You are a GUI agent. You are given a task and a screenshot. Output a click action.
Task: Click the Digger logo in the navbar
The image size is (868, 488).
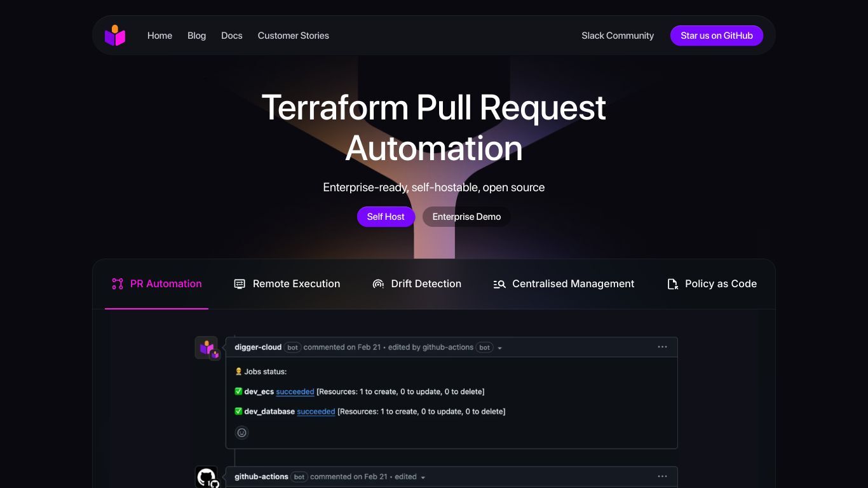click(115, 36)
